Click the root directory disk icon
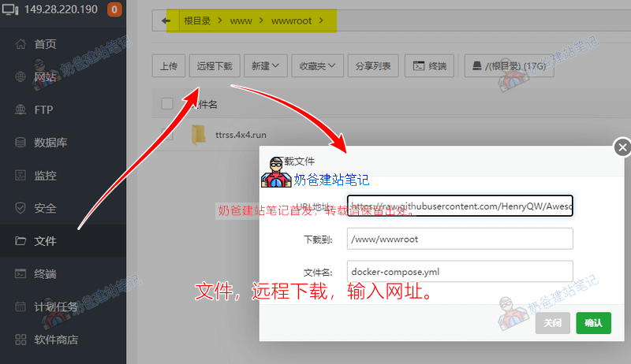The height and width of the screenshot is (364, 631). (478, 66)
